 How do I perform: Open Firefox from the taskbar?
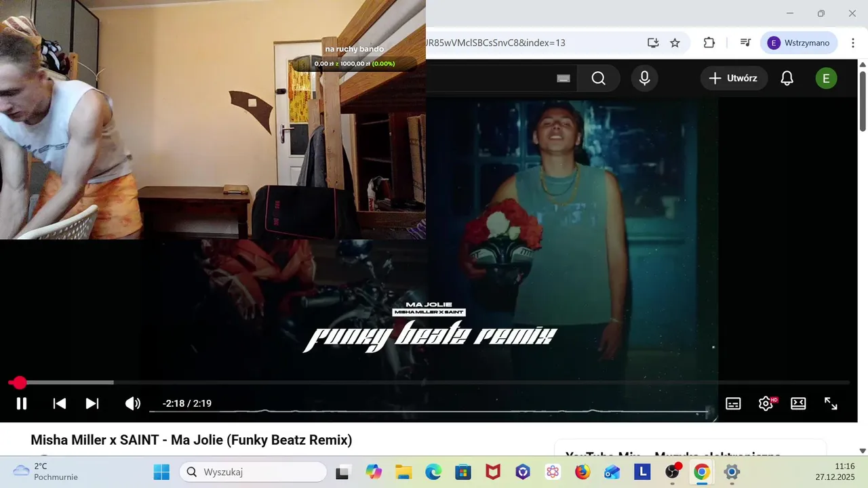583,472
